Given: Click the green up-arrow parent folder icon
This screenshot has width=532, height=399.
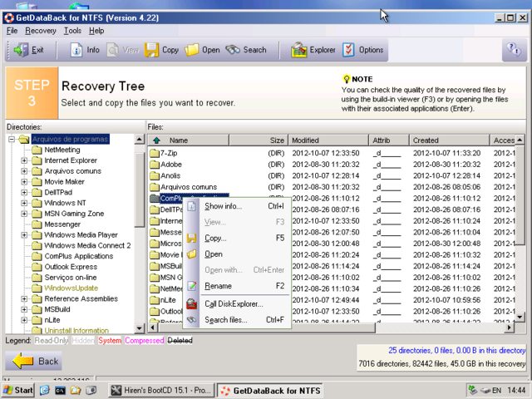Looking at the screenshot, I should [x=156, y=140].
